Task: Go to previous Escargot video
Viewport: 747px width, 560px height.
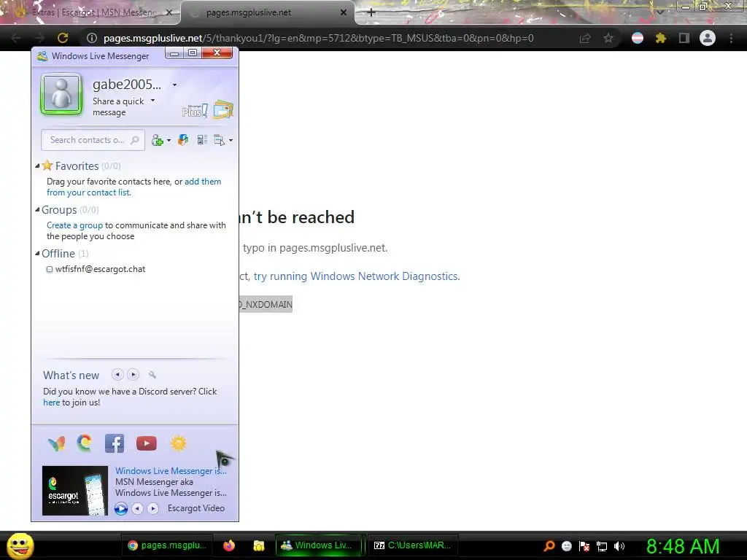Action: (137, 508)
